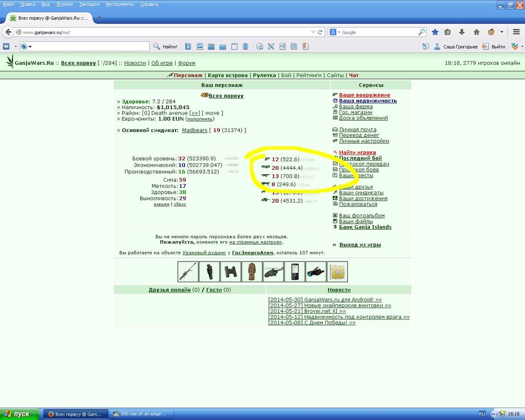The width and height of the screenshot is (525, 420).
Task: Open Рулетка in the game navigation
Action: pos(265,75)
